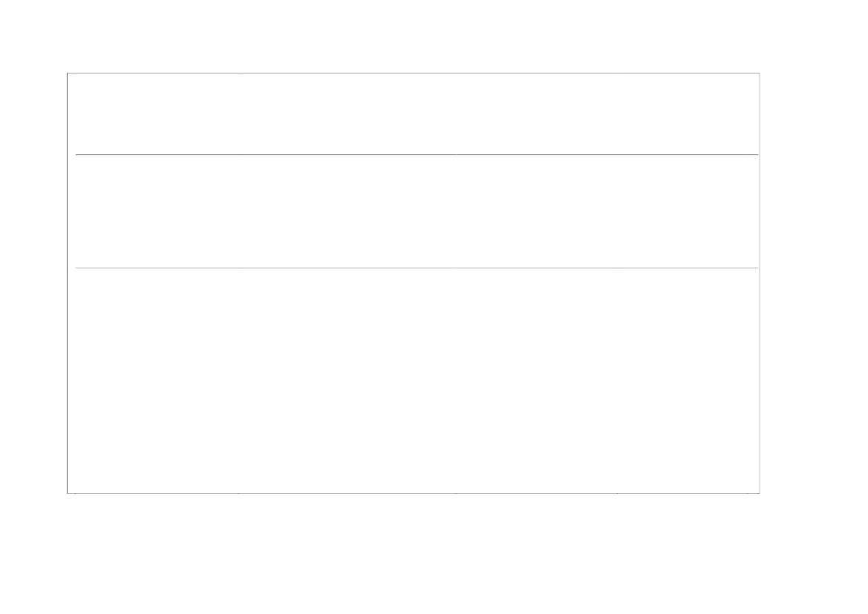Select the blank region between the two horizontal lines
The height and width of the screenshot is (614, 868).
[x=414, y=212]
